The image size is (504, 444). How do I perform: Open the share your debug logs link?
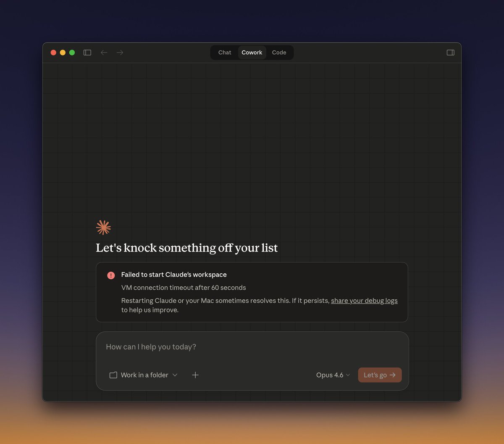point(364,301)
